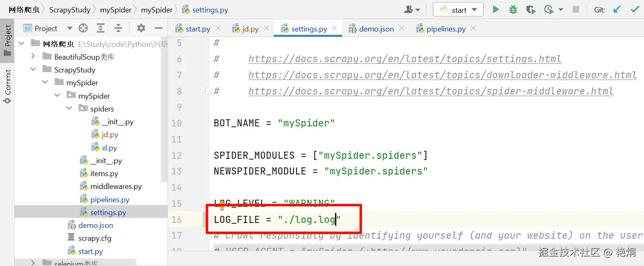Open jd.py in the Project tree
This screenshot has width=644, height=266.
click(x=104, y=135)
